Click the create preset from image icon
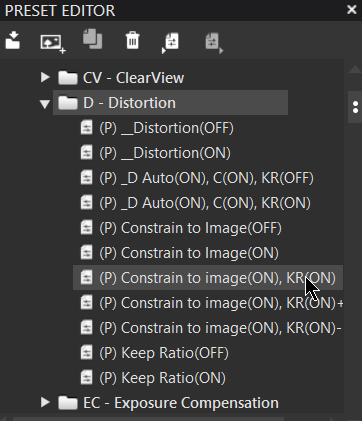The height and width of the screenshot is (421, 362). (53, 43)
